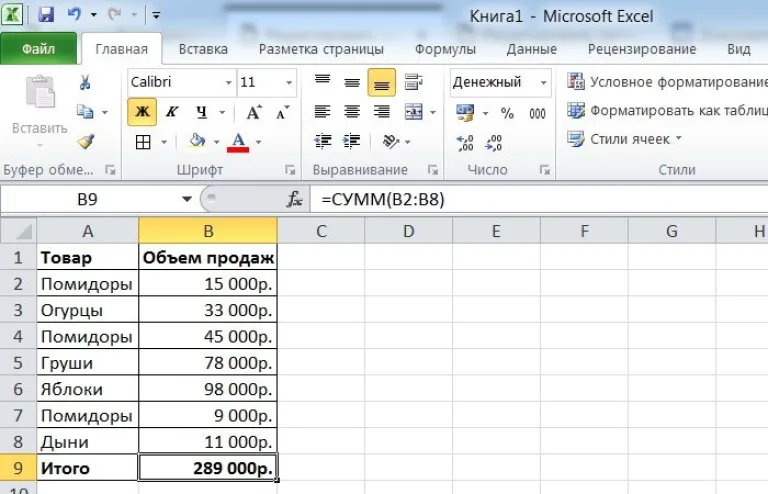Select the Format Painter brush
The image size is (768, 494).
[86, 142]
